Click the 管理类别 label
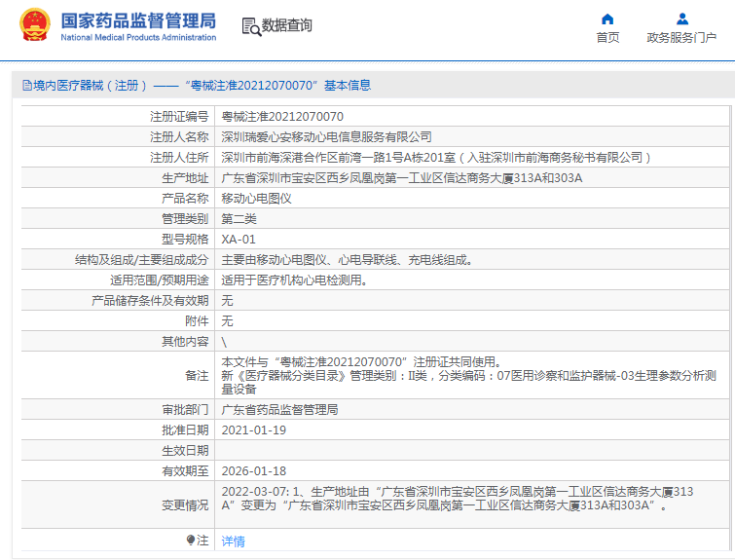The image size is (735, 560). pyautogui.click(x=185, y=219)
